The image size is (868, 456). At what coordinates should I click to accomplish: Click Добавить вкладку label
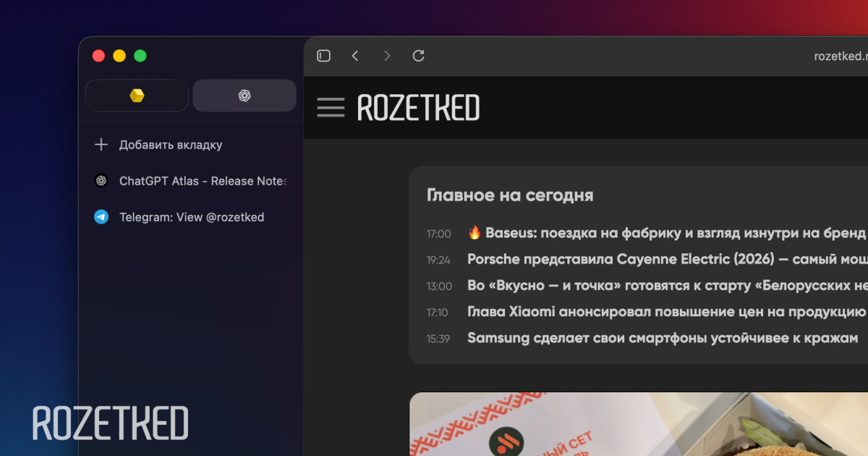(x=171, y=145)
